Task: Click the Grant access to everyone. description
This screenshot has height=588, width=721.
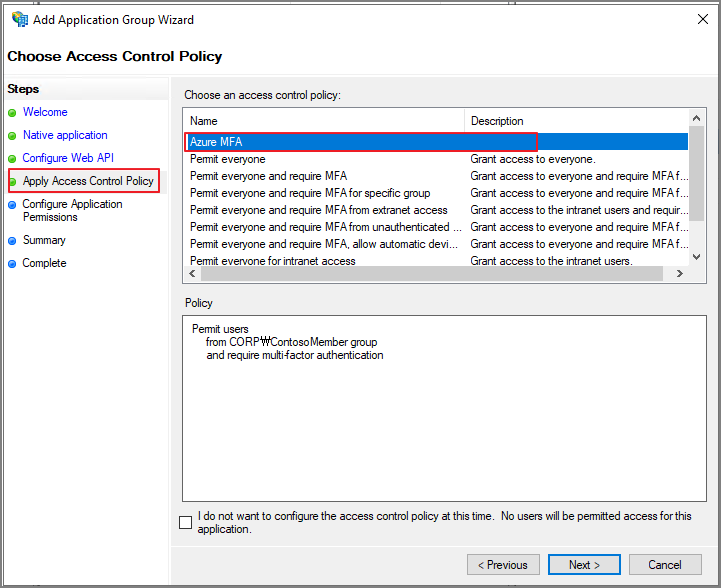Action: pyautogui.click(x=533, y=159)
